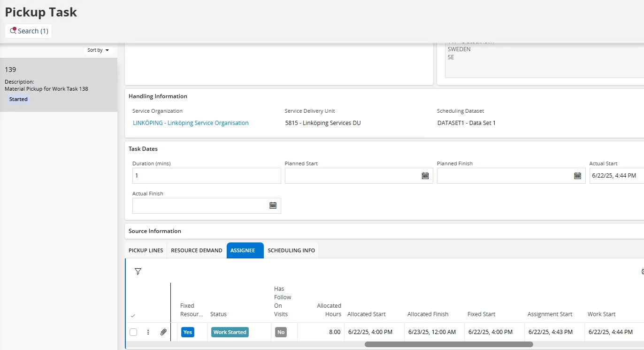The height and width of the screenshot is (350, 644).
Task: Open the row three-dot actions menu
Action: [x=148, y=332]
